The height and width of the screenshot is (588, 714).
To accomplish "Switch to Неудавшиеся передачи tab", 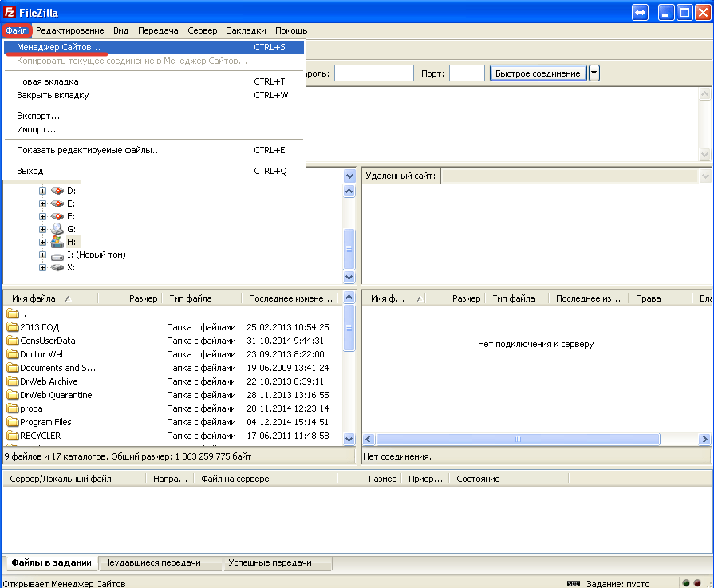I will 160,563.
